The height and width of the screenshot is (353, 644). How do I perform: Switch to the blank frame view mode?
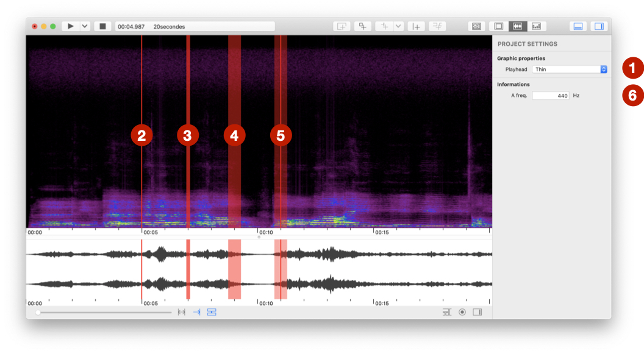tap(499, 26)
